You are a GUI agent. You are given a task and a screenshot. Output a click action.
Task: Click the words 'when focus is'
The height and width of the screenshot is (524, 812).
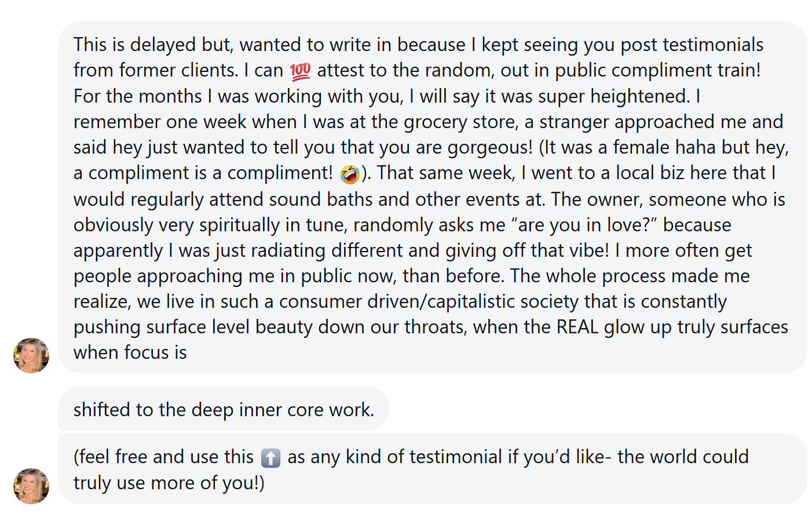[130, 352]
